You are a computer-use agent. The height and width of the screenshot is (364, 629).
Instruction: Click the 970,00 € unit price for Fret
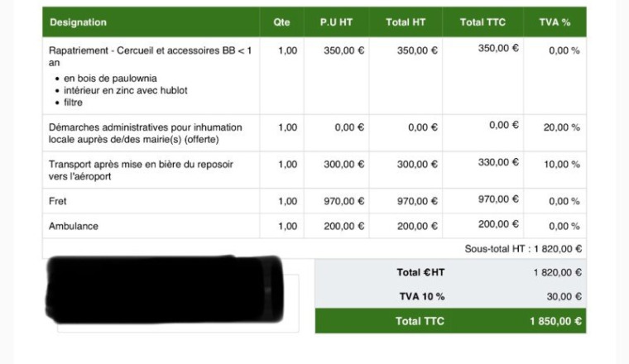pos(343,201)
